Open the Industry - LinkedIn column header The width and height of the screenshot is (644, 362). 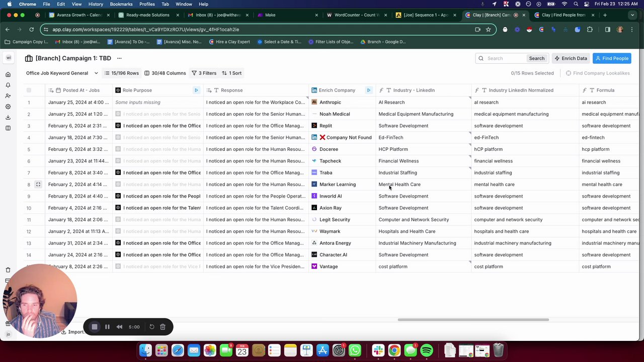pyautogui.click(x=423, y=90)
